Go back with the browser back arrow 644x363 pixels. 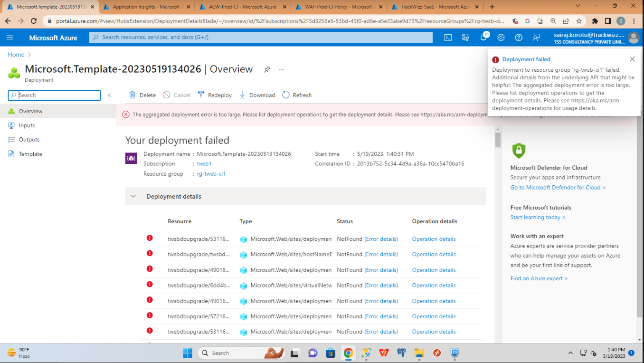[8, 21]
